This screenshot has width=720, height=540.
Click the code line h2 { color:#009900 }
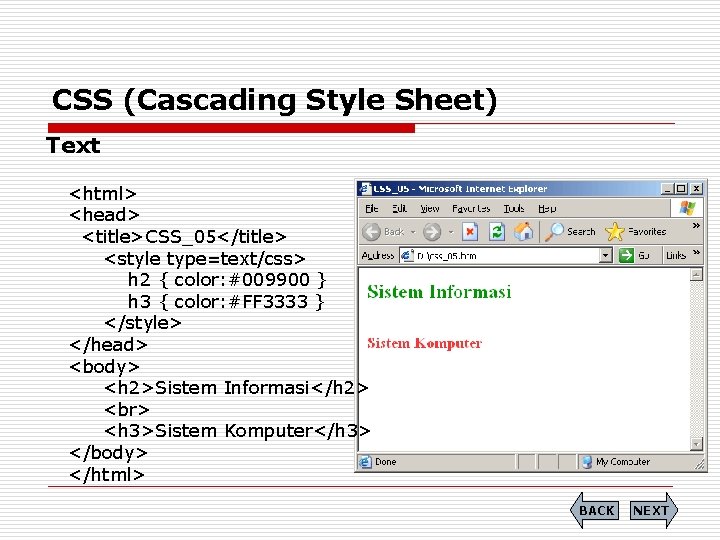tap(227, 280)
